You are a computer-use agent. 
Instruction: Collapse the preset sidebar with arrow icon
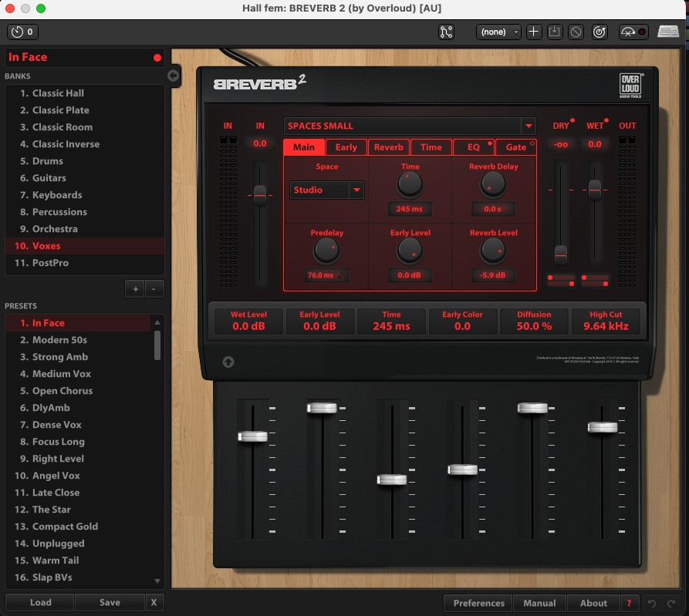[x=173, y=76]
